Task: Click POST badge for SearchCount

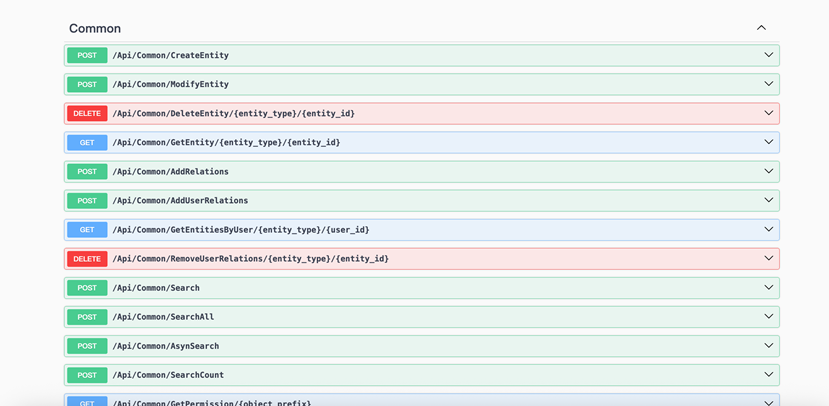Action: pos(87,375)
